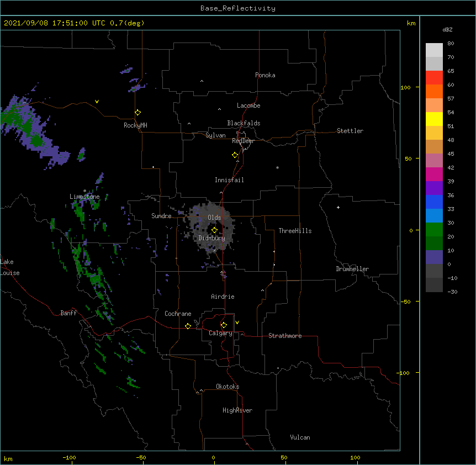The width and height of the screenshot is (476, 465).
Task: Select the Vulcan label
Action: pos(300,437)
